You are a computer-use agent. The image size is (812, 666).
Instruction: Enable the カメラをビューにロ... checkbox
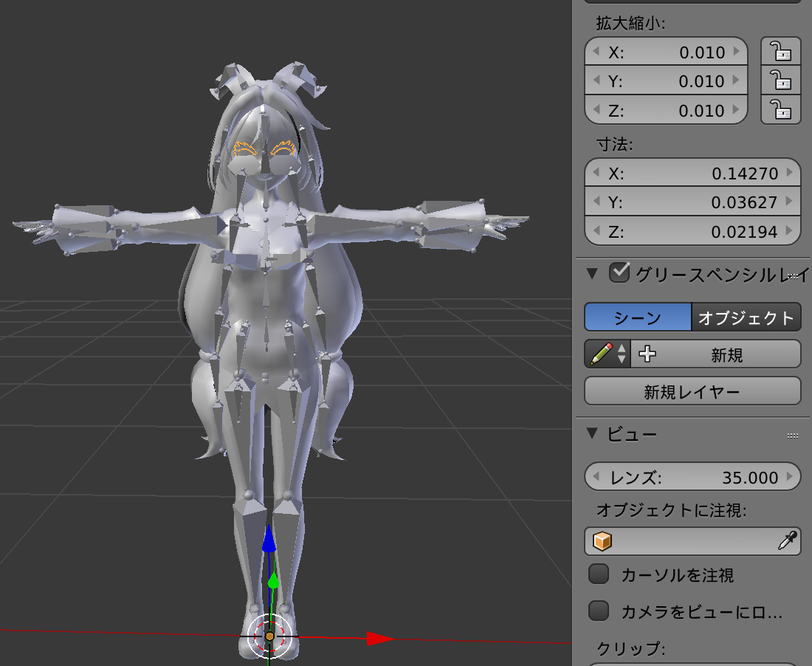click(599, 610)
